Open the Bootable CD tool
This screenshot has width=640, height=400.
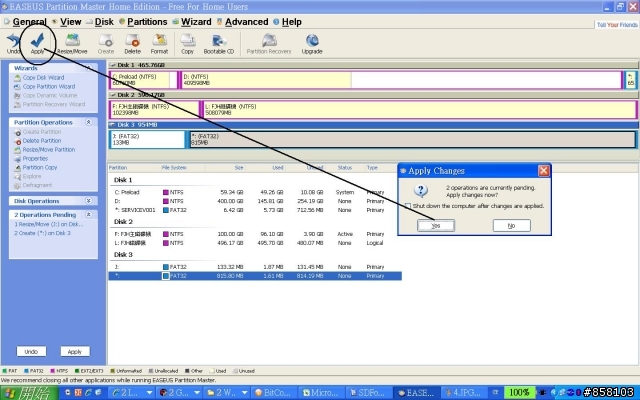tap(219, 44)
